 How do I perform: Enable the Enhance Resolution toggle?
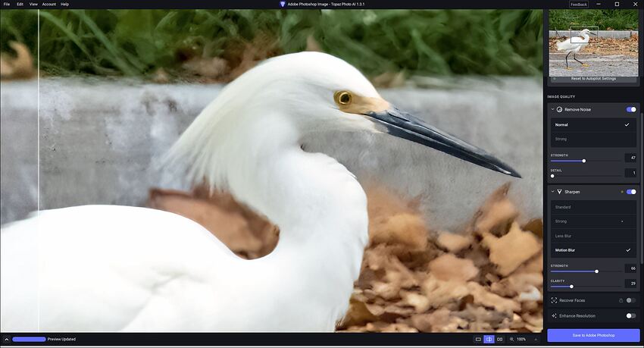tap(631, 315)
